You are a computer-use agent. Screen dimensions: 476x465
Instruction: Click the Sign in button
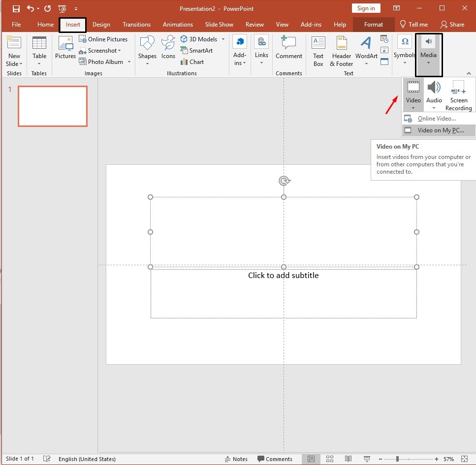tap(366, 8)
